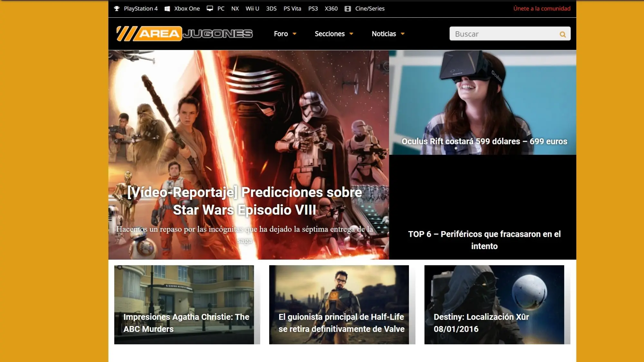Viewport: 644px width, 362px height.
Task: Expand the Secciones dropdown menu
Action: coord(334,34)
